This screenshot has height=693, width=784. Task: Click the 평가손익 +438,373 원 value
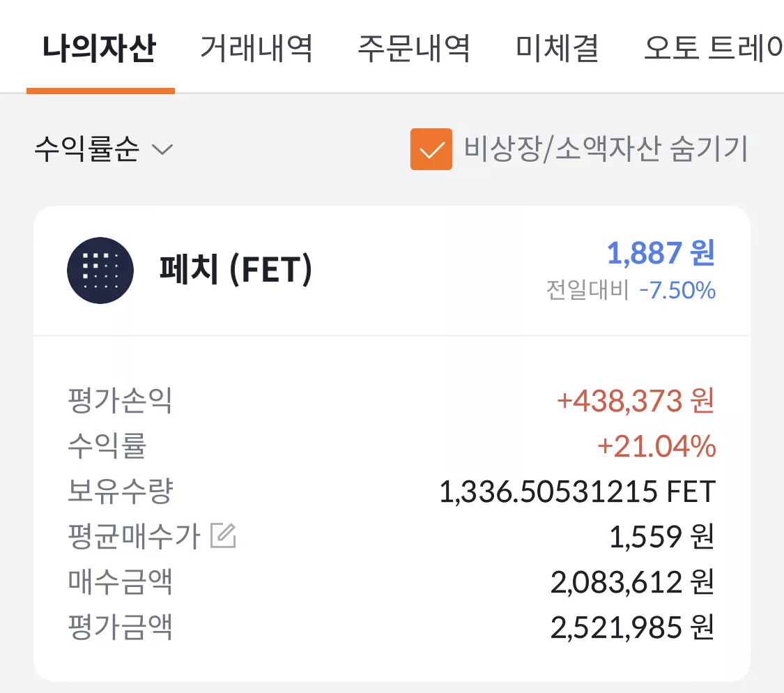tap(636, 401)
